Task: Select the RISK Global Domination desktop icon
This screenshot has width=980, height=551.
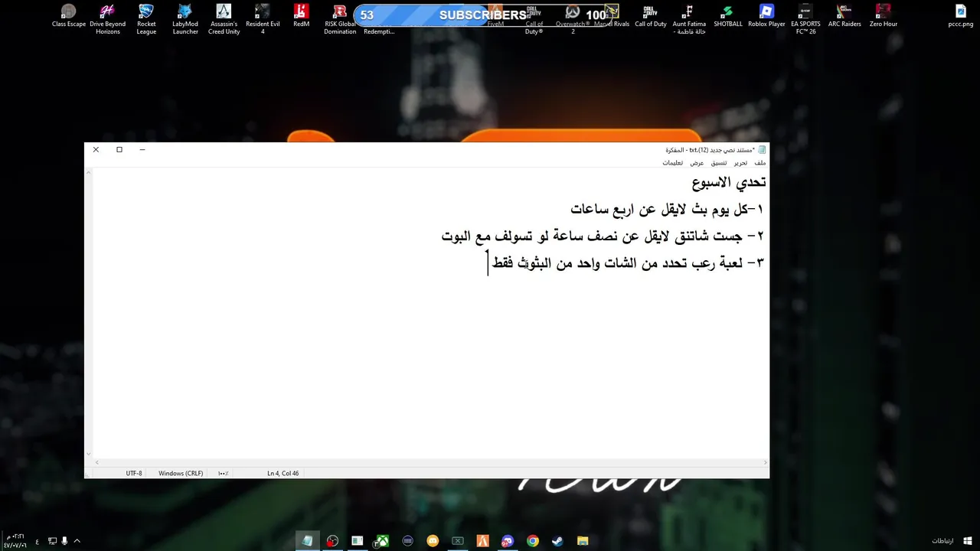Action: (x=340, y=19)
